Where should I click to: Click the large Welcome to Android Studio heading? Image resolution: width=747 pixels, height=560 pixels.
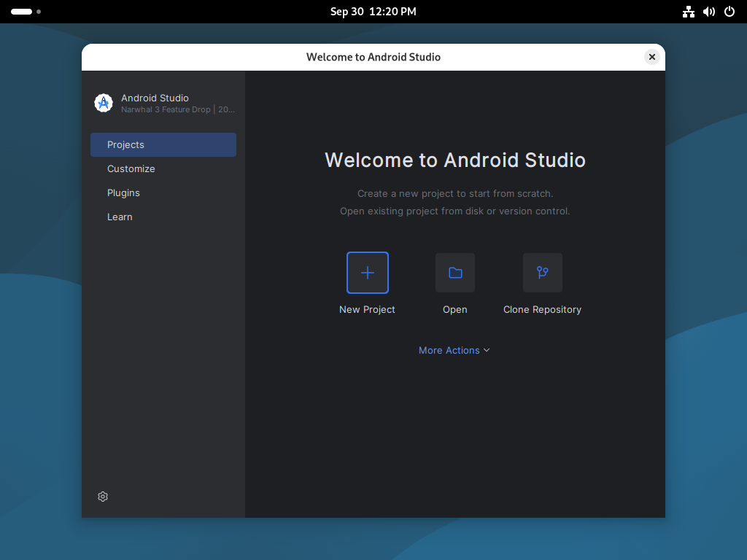click(454, 160)
